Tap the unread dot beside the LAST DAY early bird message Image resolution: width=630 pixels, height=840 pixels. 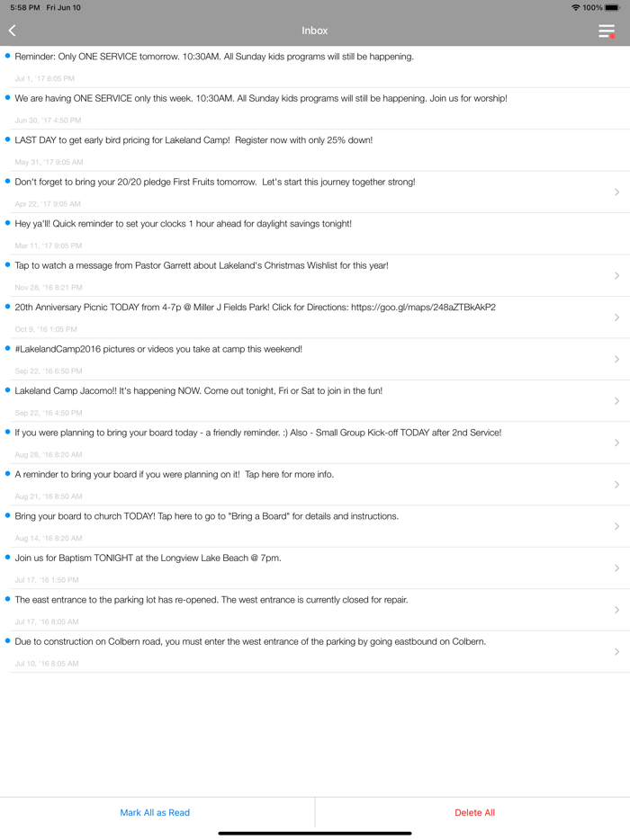tap(8, 139)
